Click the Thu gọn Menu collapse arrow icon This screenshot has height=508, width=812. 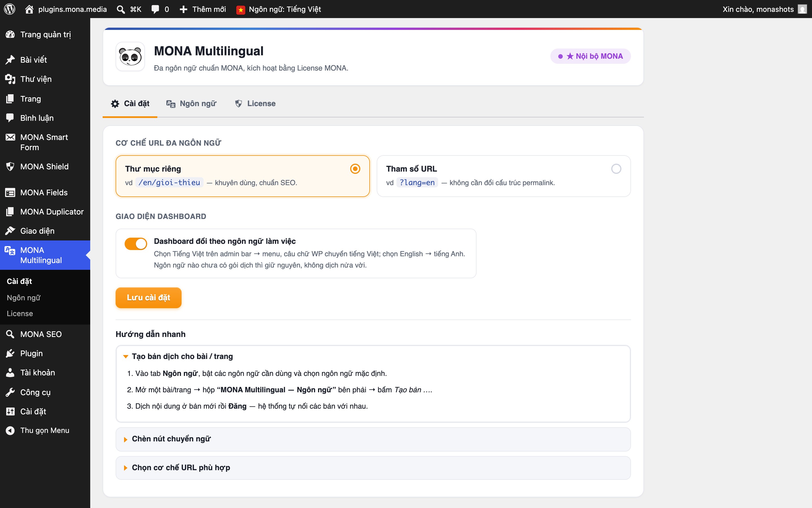pos(10,430)
